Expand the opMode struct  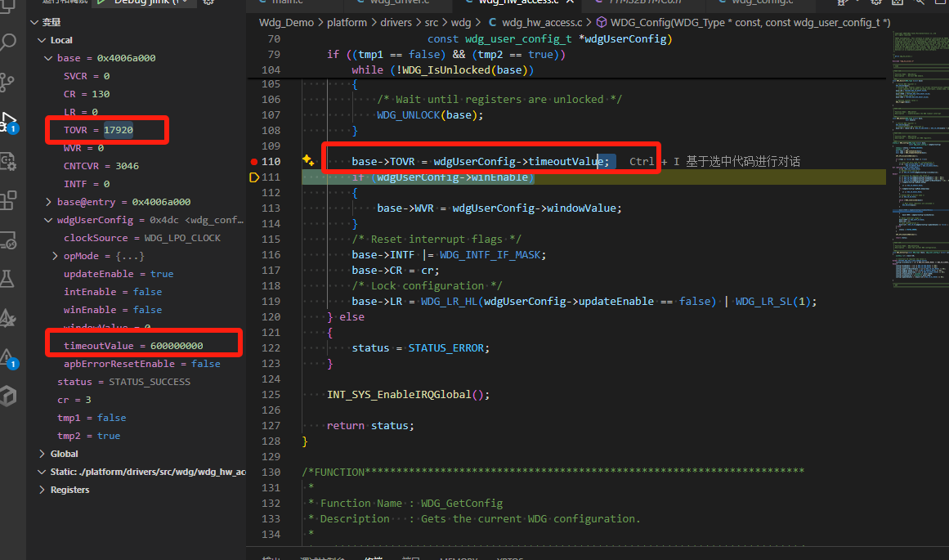pyautogui.click(x=55, y=256)
